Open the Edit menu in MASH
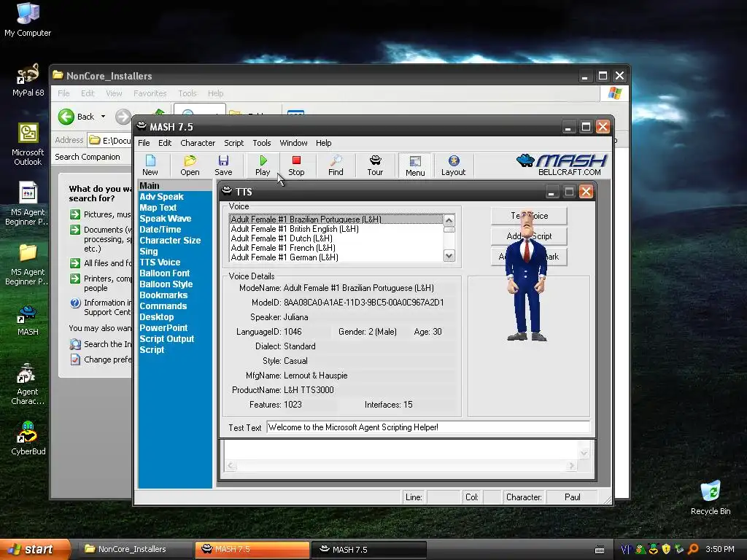 coord(165,143)
